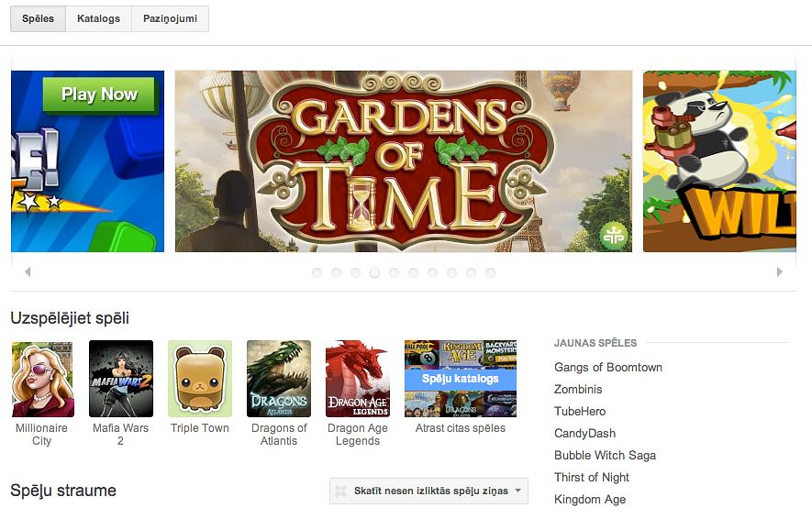Select the fifth carousel page dot

tap(395, 272)
